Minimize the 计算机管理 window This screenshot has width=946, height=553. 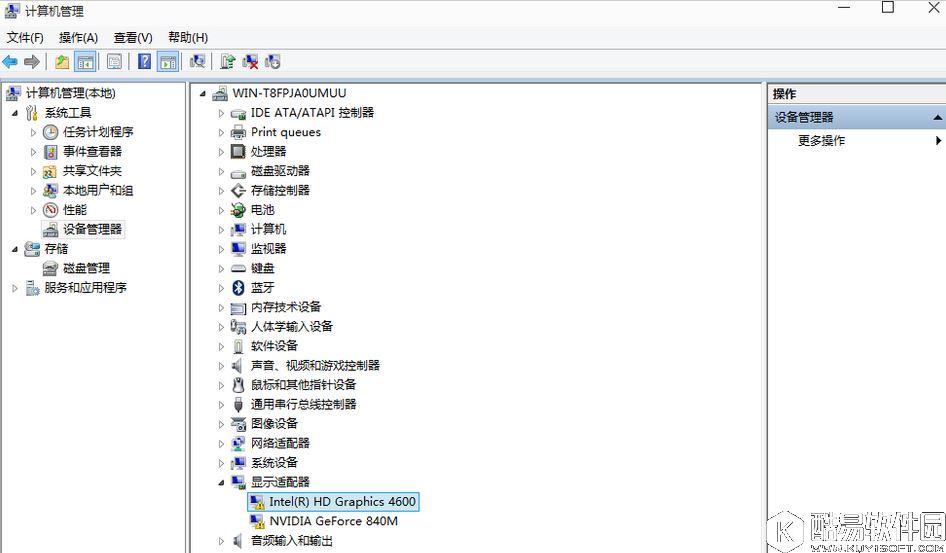click(843, 7)
